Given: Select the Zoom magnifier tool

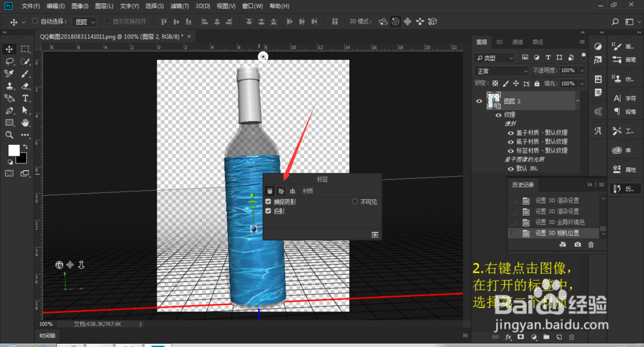Looking at the screenshot, I should 9,135.
